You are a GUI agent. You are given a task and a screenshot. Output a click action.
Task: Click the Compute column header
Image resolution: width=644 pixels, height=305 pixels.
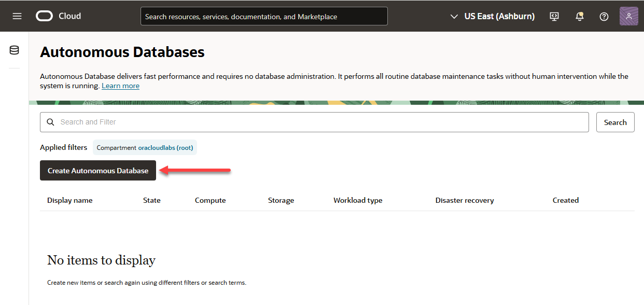211,200
